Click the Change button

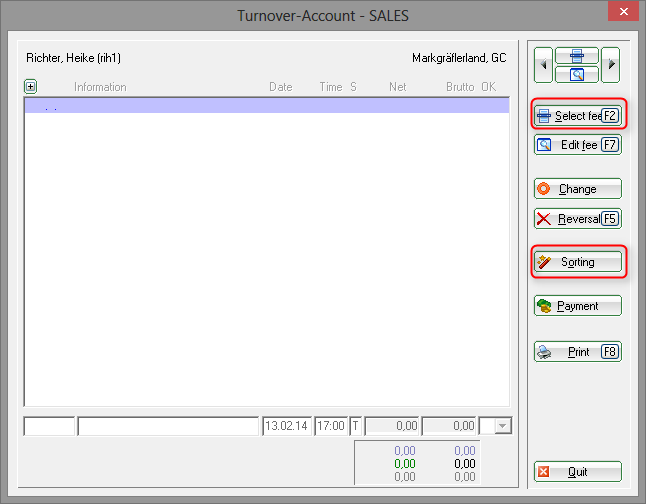(x=578, y=189)
